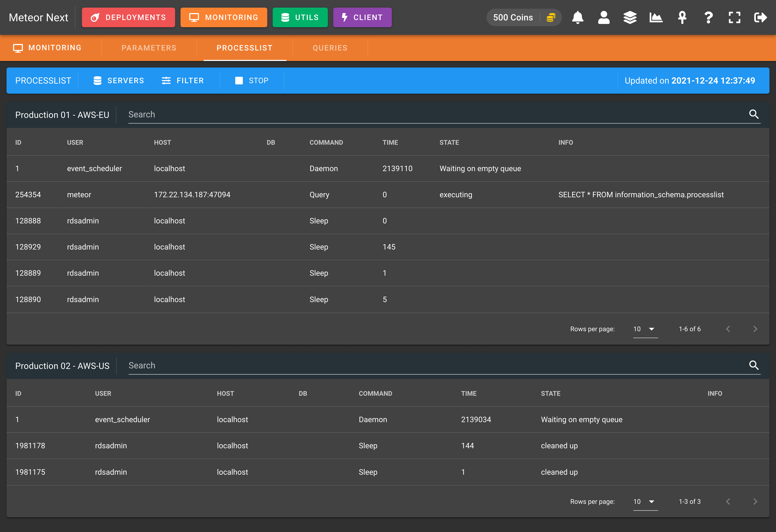
Task: Switch to the Queries tab
Action: (330, 48)
